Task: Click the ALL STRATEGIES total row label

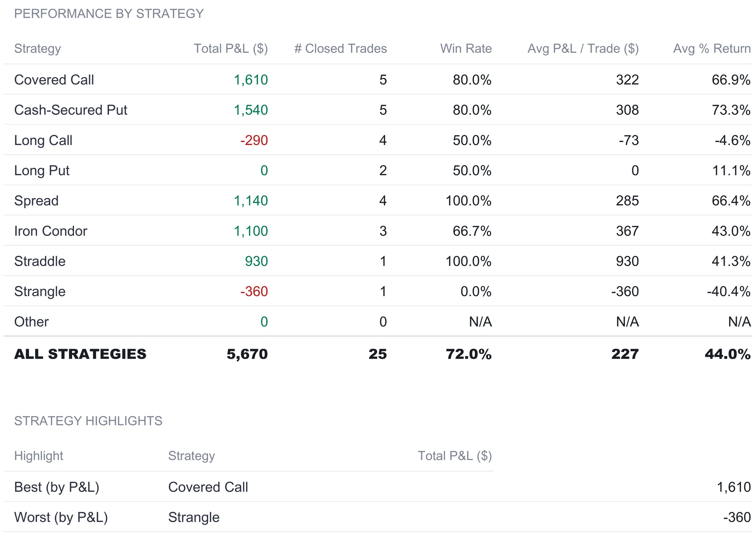Action: tap(80, 354)
